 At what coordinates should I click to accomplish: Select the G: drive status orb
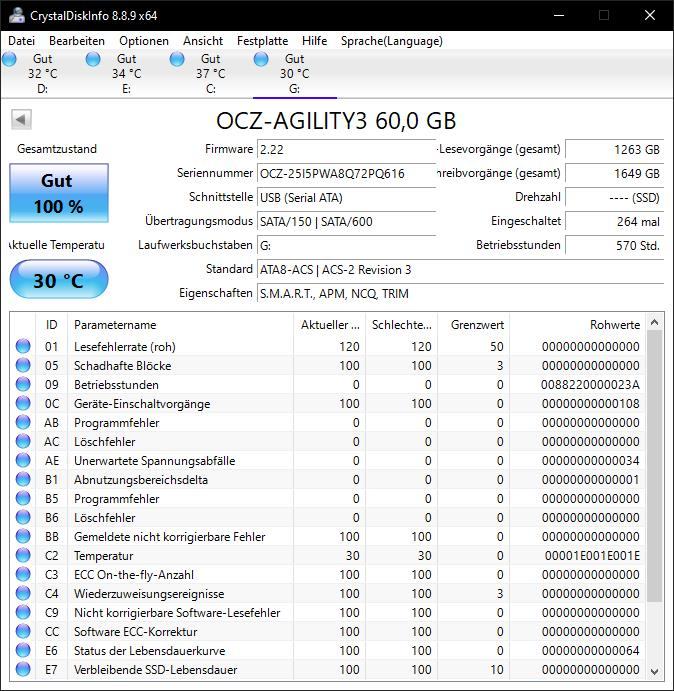[x=261, y=59]
